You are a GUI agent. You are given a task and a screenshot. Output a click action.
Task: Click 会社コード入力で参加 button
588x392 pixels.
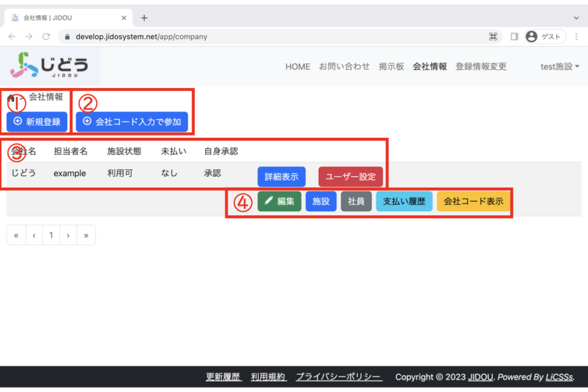click(x=131, y=122)
